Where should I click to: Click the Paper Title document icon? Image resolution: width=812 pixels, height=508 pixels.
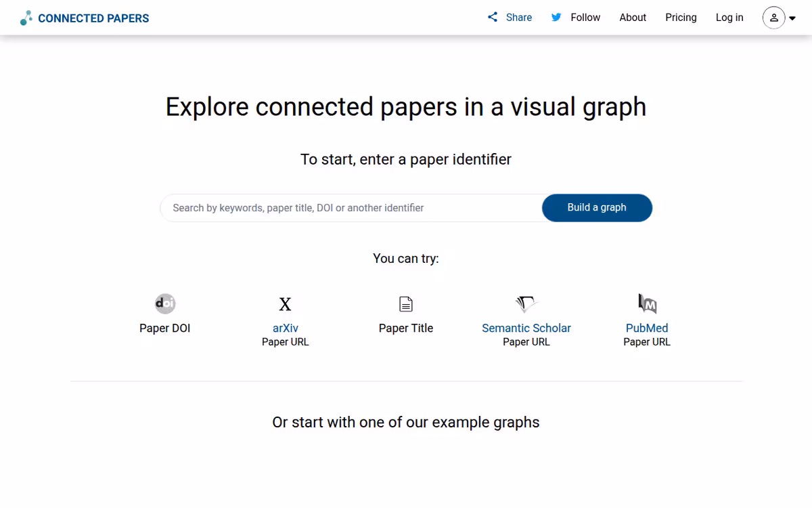(406, 304)
